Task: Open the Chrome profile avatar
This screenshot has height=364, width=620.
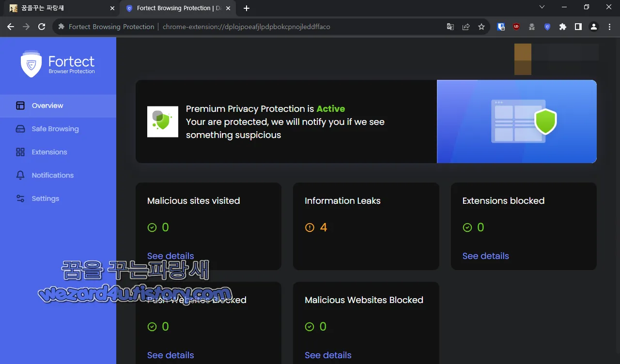Action: [x=594, y=27]
